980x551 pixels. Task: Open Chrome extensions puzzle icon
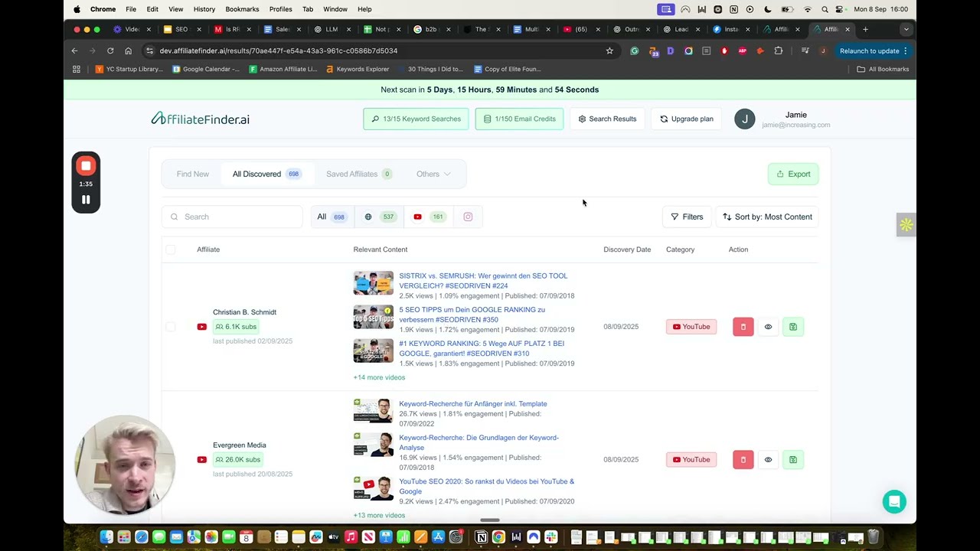click(779, 51)
